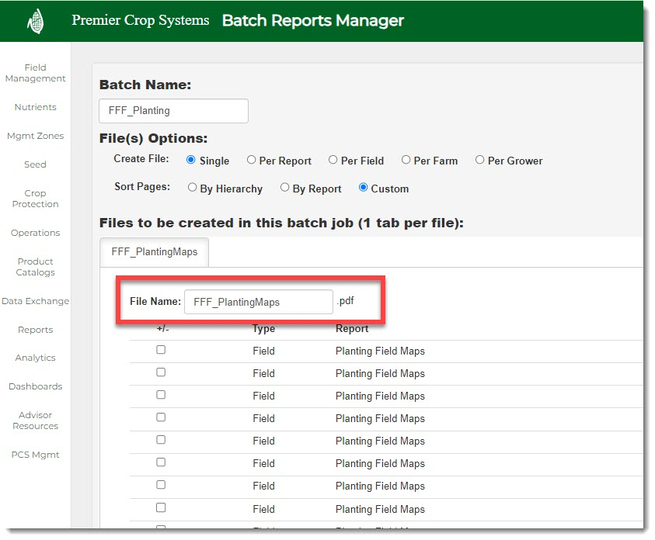This screenshot has width=655, height=540.
Task: Click the File Name input field
Action: tap(259, 302)
